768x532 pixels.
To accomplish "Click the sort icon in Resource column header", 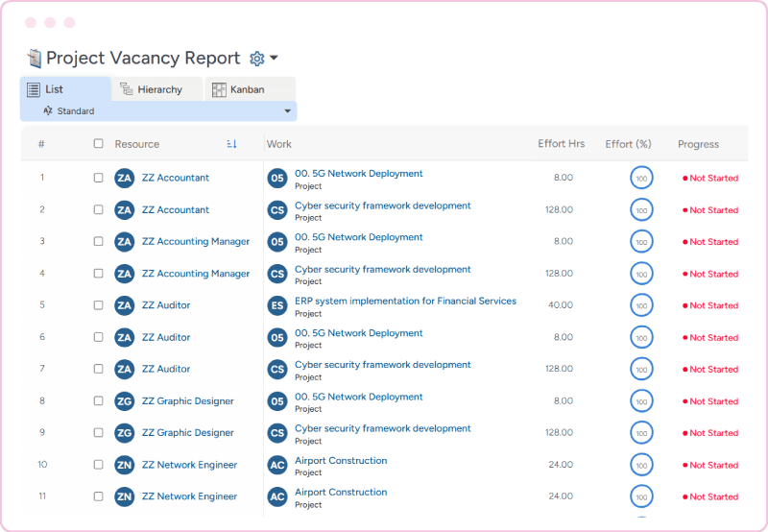I will 231,144.
